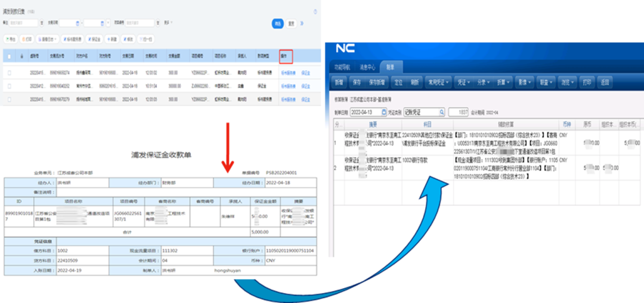
Task: Click the help icon at top right of list
Action: click(315, 11)
